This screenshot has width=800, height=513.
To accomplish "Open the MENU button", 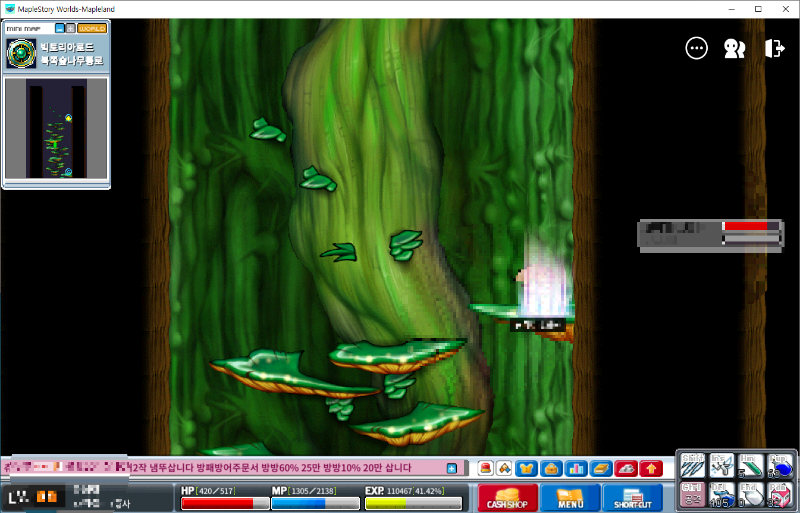I will 570,498.
